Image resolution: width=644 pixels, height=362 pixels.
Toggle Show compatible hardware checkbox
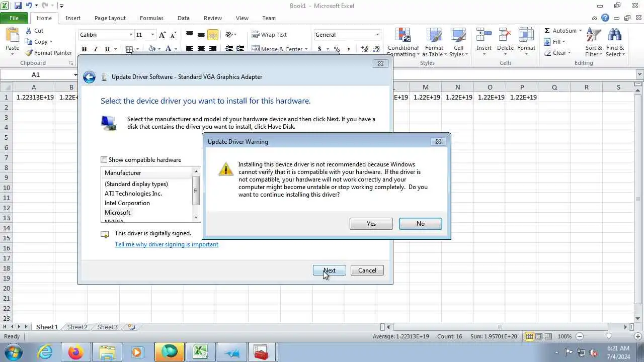point(104,160)
